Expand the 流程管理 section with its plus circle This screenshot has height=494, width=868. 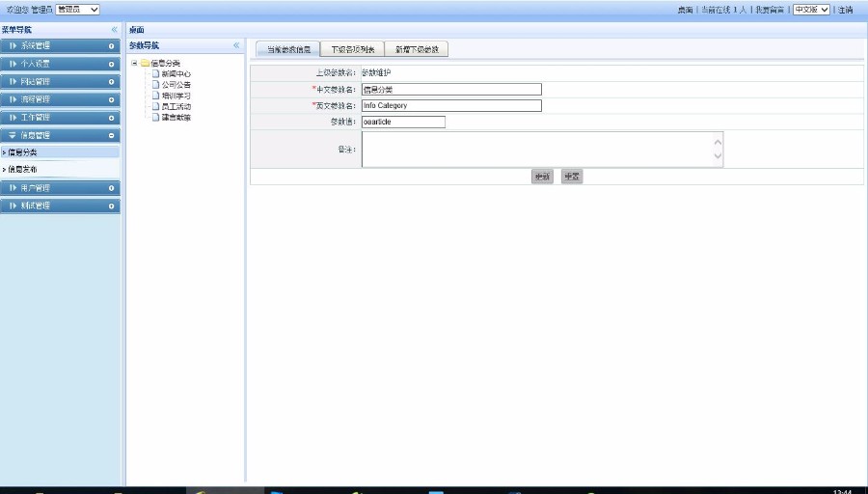tap(111, 99)
